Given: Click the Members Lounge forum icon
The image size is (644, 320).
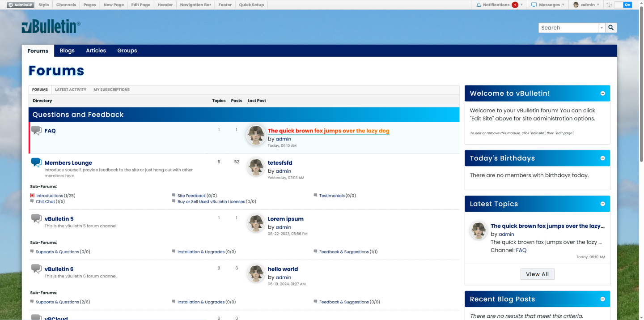Looking at the screenshot, I should 37,163.
